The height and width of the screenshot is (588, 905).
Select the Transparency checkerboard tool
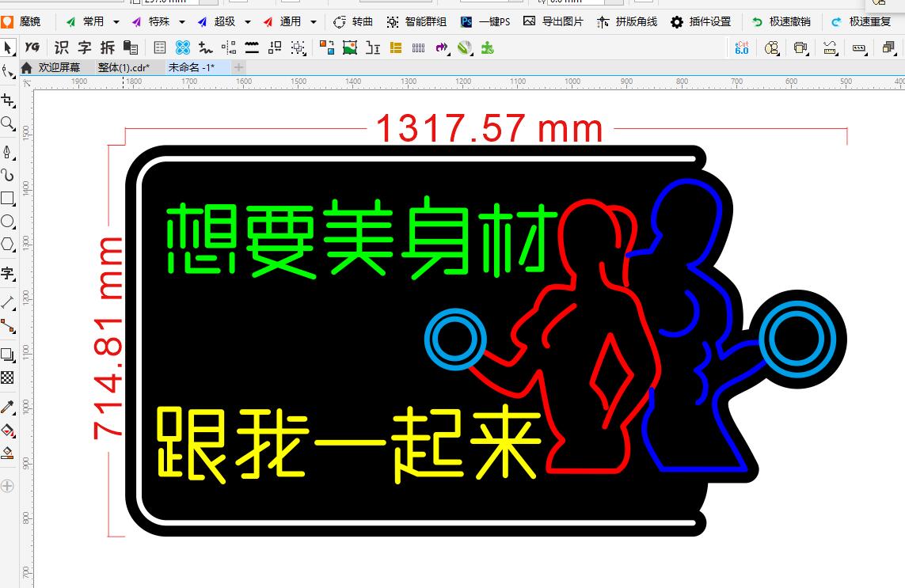click(x=7, y=377)
